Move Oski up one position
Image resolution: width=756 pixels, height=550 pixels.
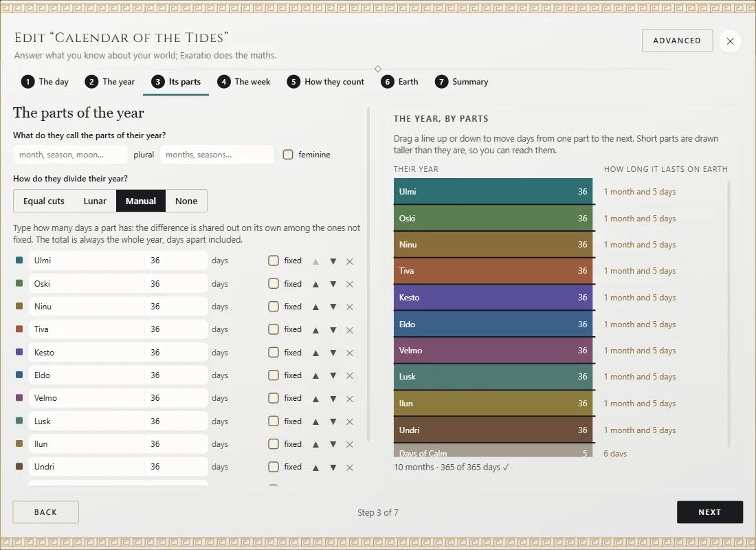point(316,284)
